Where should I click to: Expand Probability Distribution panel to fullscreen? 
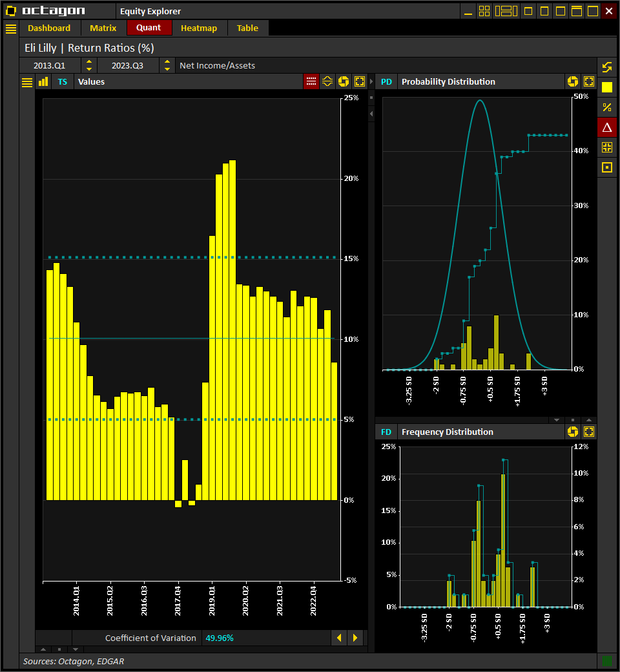click(589, 81)
